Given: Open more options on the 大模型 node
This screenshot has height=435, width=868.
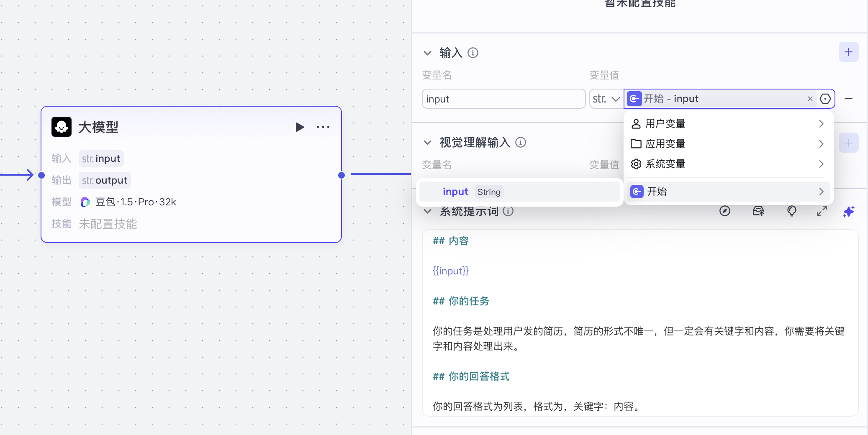Looking at the screenshot, I should pos(323,127).
